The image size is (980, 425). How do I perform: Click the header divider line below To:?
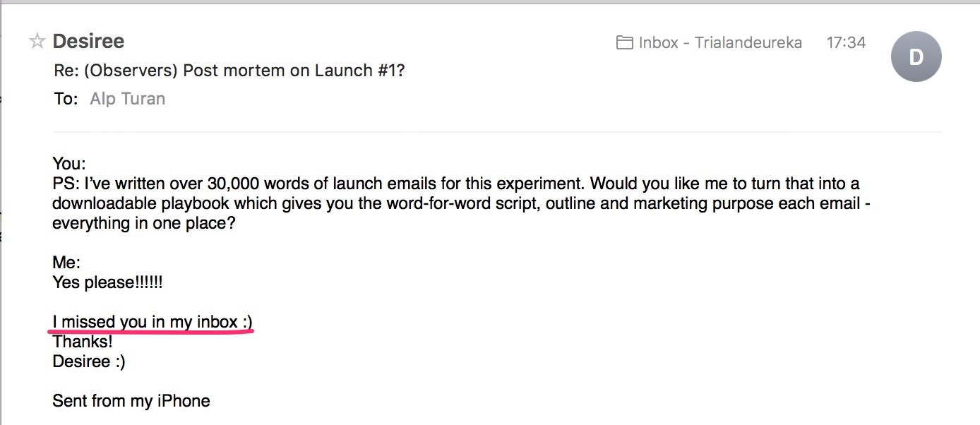tap(497, 132)
